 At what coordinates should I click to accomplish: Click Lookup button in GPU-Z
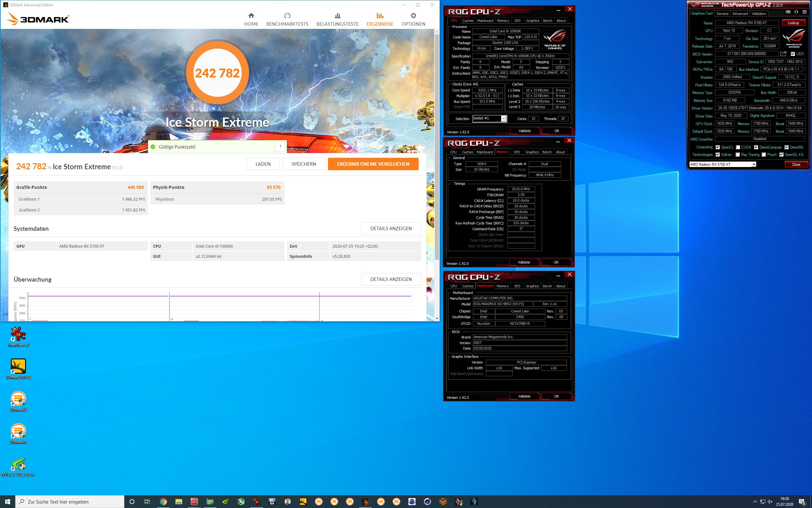(793, 23)
